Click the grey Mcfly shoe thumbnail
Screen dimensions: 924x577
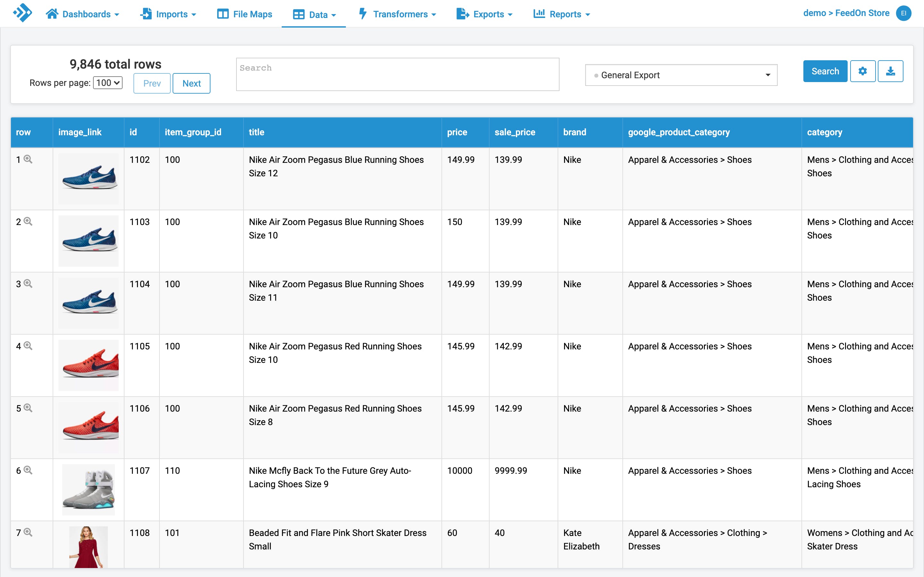(x=88, y=489)
